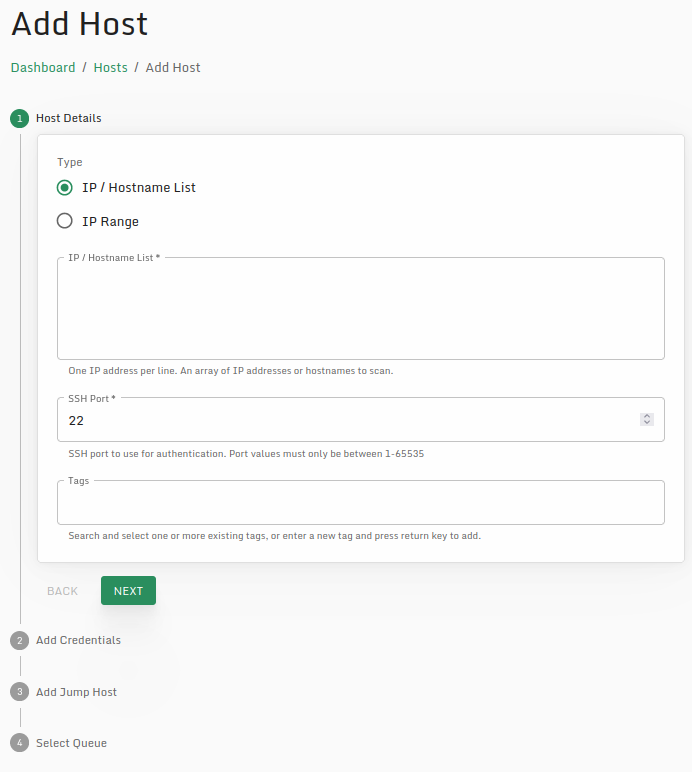Focus the SSH Port field showing 22
692x772 pixels.
(361, 419)
